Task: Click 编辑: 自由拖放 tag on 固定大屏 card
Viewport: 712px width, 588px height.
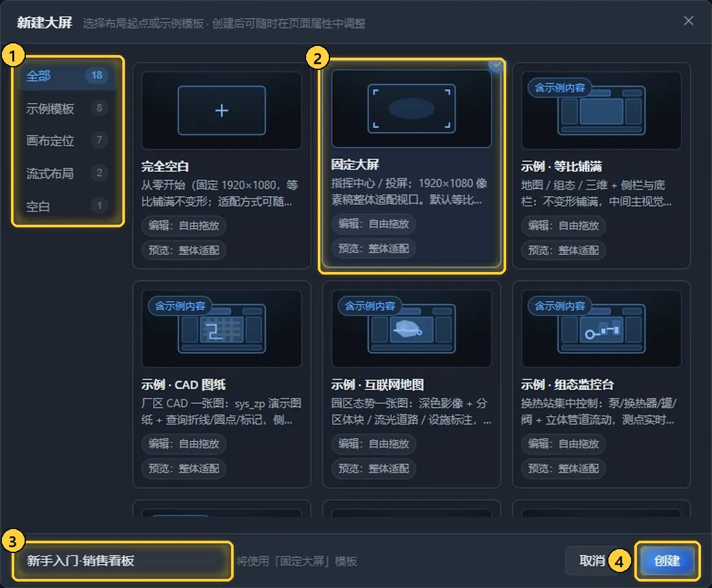Action: point(373,223)
